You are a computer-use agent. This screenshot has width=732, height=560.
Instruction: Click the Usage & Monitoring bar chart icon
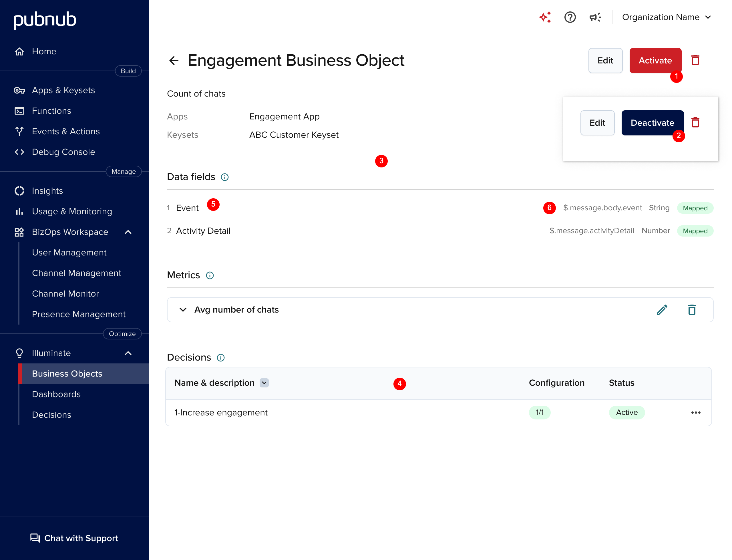(19, 211)
